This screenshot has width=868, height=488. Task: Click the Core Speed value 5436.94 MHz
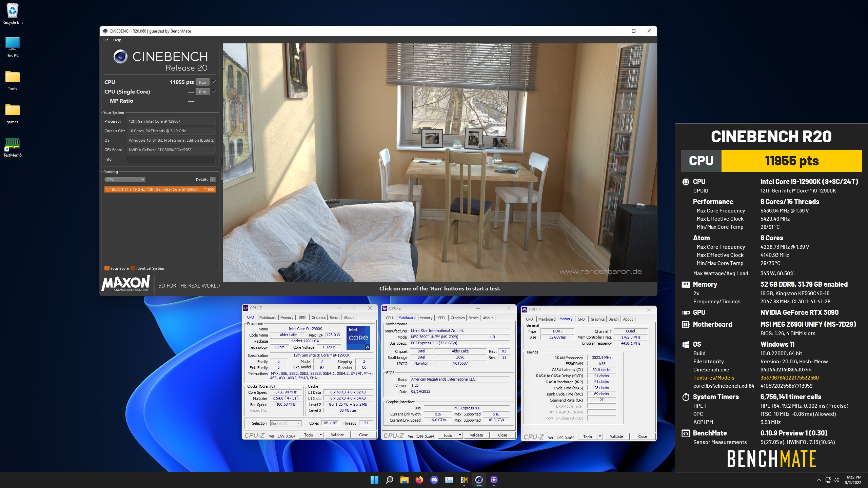pos(286,392)
